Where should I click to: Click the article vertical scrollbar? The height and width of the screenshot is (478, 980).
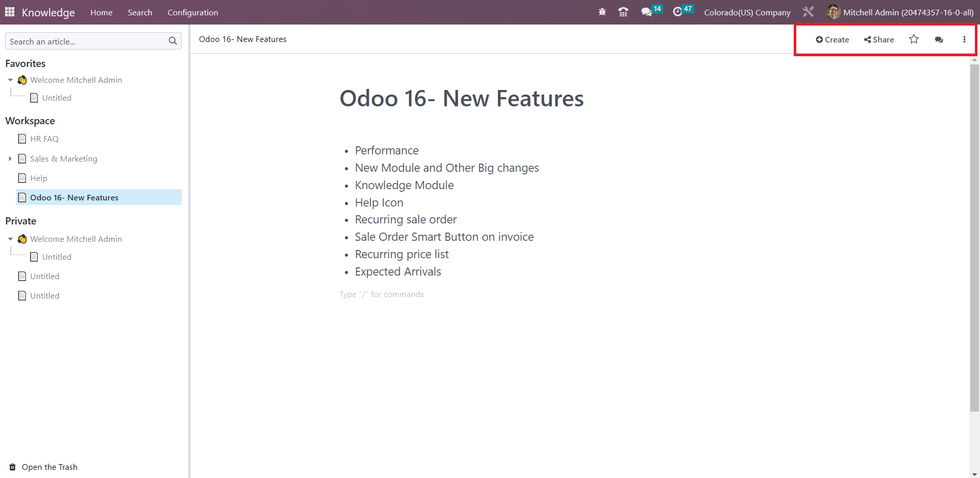pos(974,237)
